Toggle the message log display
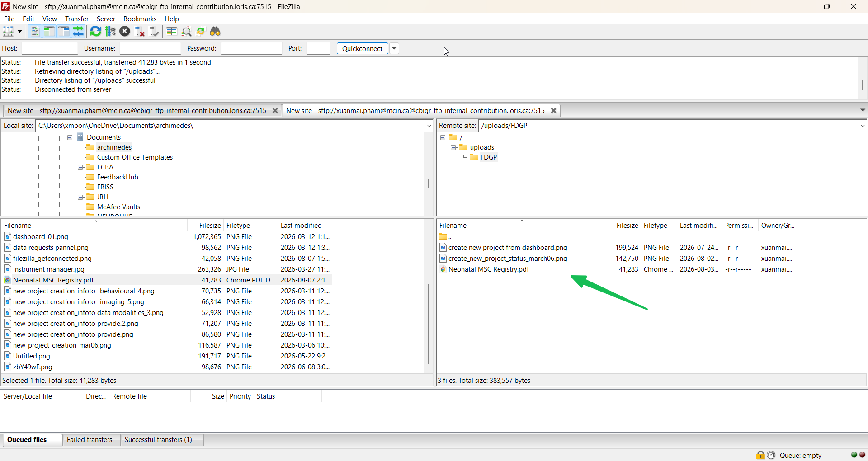 [35, 31]
